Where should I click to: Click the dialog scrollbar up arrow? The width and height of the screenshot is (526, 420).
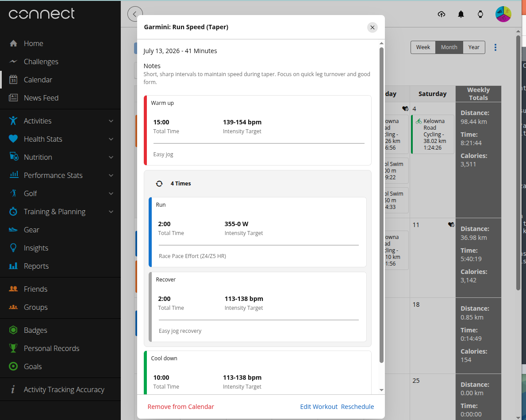[x=381, y=43]
